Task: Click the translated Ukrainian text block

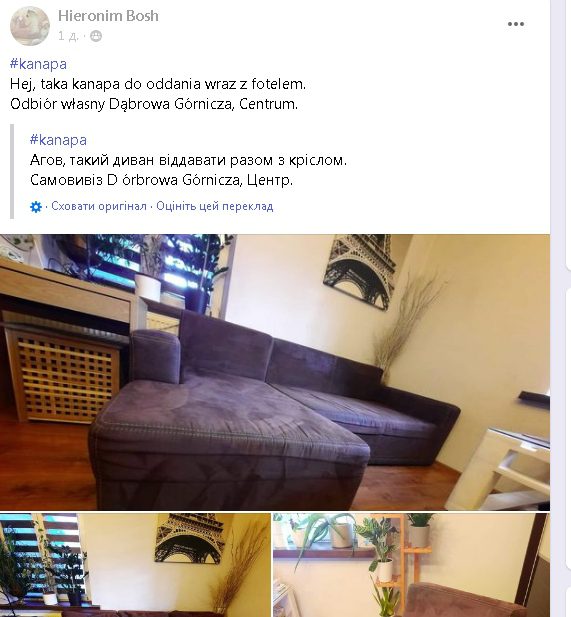Action: (x=188, y=170)
